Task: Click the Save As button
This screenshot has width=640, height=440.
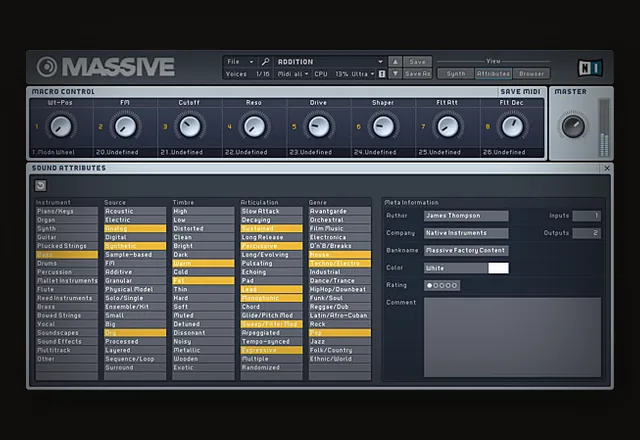Action: click(x=417, y=74)
